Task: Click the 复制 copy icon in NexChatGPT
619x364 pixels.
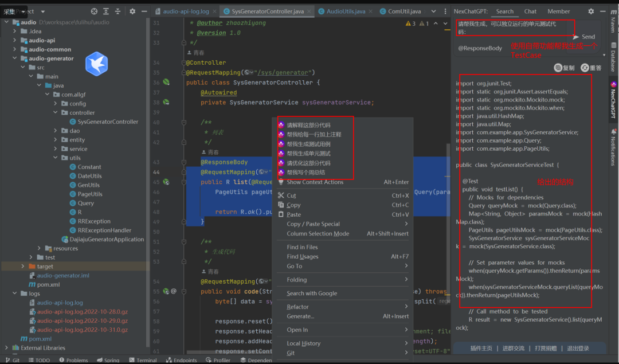Action: pos(558,68)
